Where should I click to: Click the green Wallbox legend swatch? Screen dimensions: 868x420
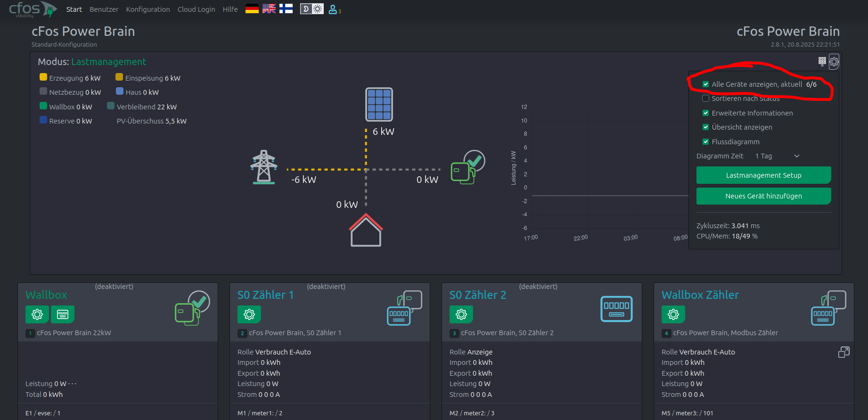43,106
